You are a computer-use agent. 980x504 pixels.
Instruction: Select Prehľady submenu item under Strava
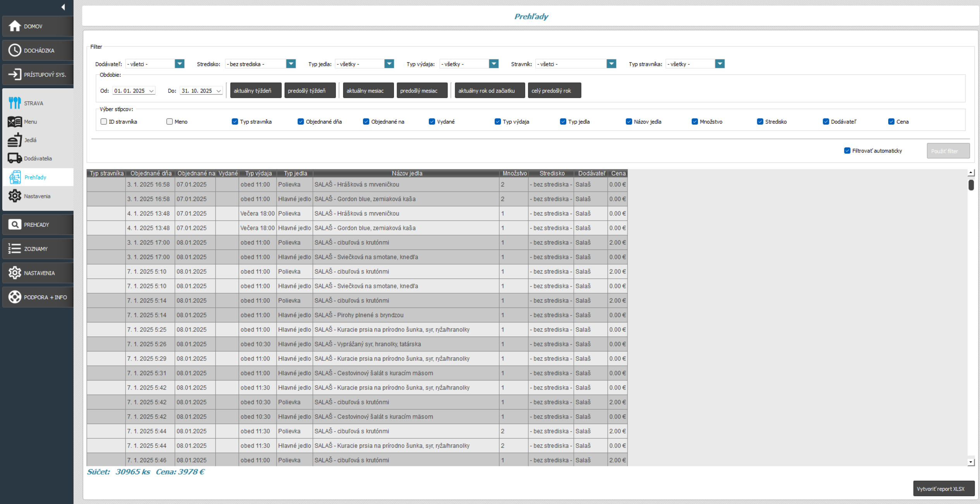(x=35, y=177)
